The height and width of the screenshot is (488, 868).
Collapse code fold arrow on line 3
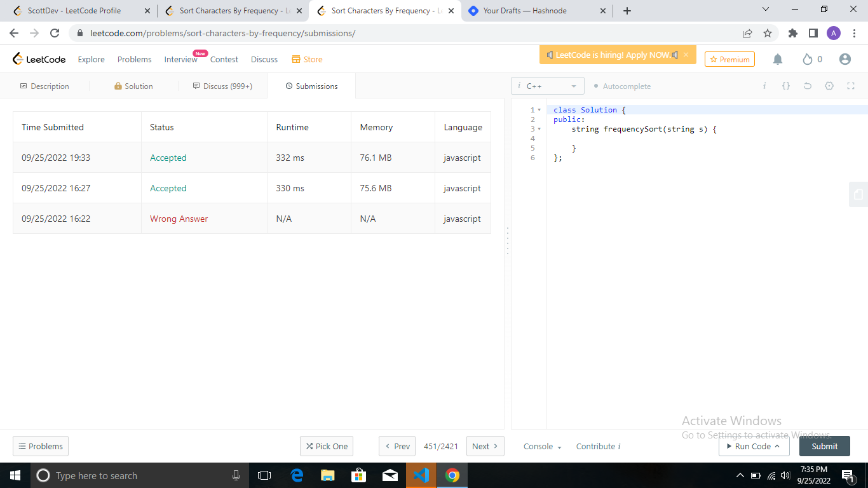pyautogui.click(x=539, y=129)
